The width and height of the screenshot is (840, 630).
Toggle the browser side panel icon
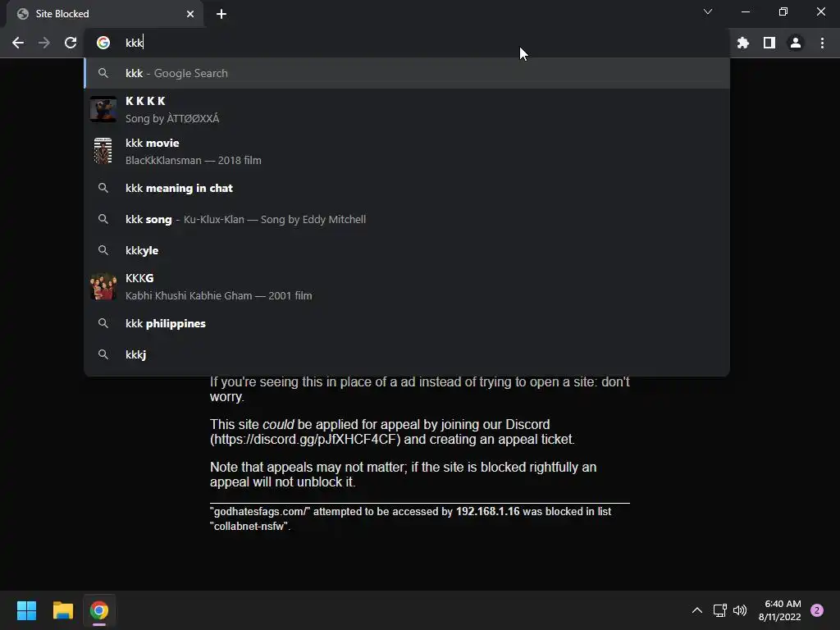point(769,43)
